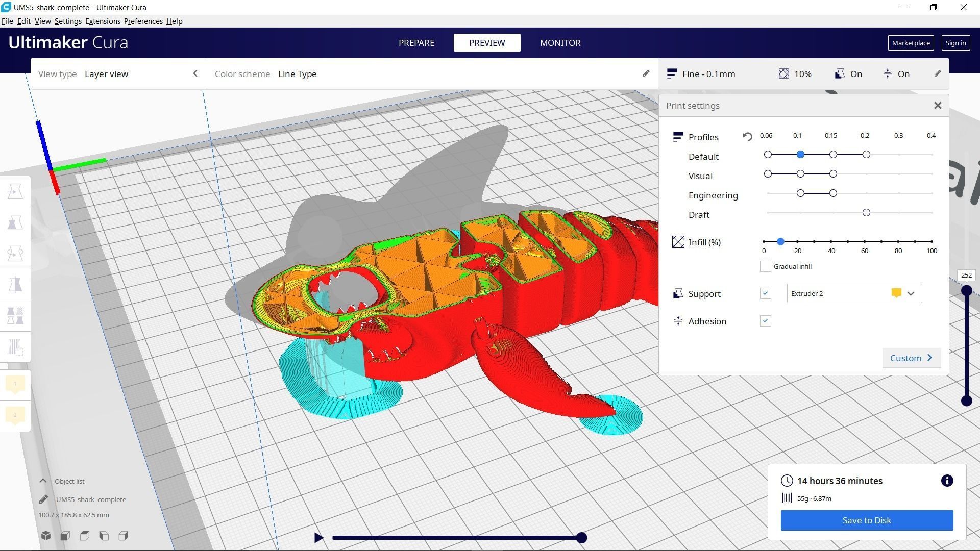Click the pencil icon next to model name
Image resolution: width=980 pixels, height=551 pixels.
(43, 499)
